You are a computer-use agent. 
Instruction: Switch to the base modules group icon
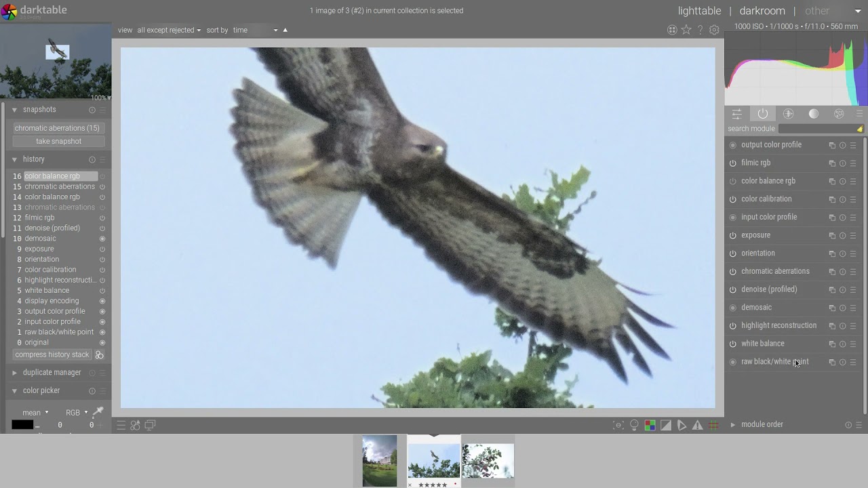click(788, 114)
